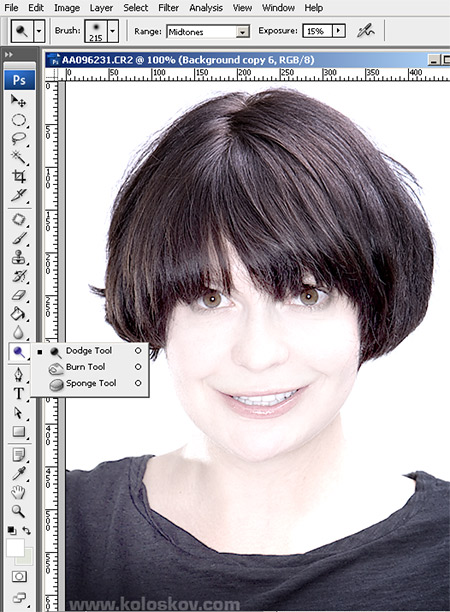Viewport: 450px width, 612px height.
Task: Select the Move tool
Action: pos(18,101)
